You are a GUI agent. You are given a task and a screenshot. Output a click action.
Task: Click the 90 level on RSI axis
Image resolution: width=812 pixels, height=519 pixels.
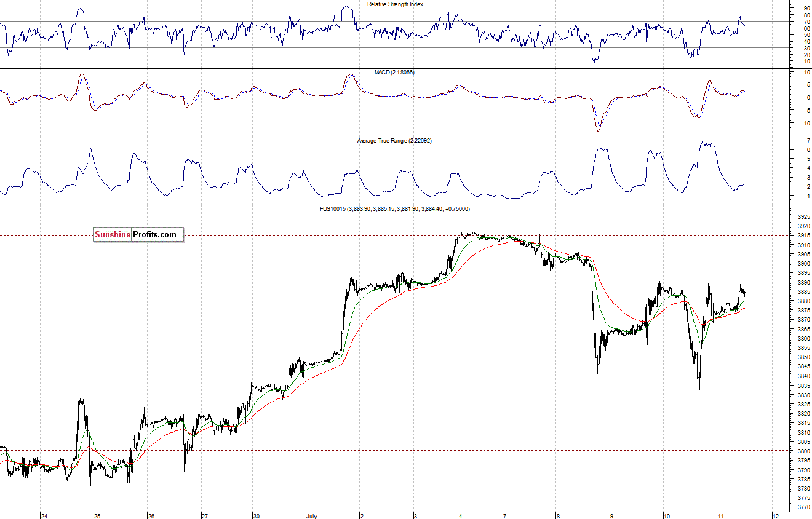806,9
